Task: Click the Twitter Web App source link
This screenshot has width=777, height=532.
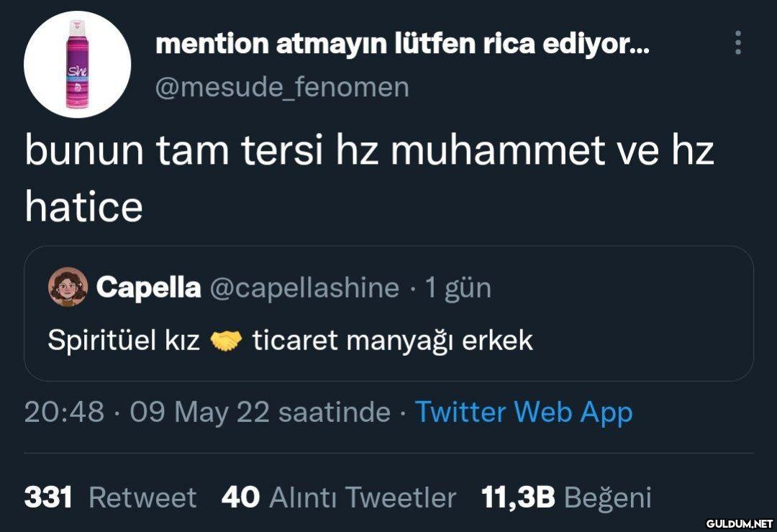Action: (524, 412)
